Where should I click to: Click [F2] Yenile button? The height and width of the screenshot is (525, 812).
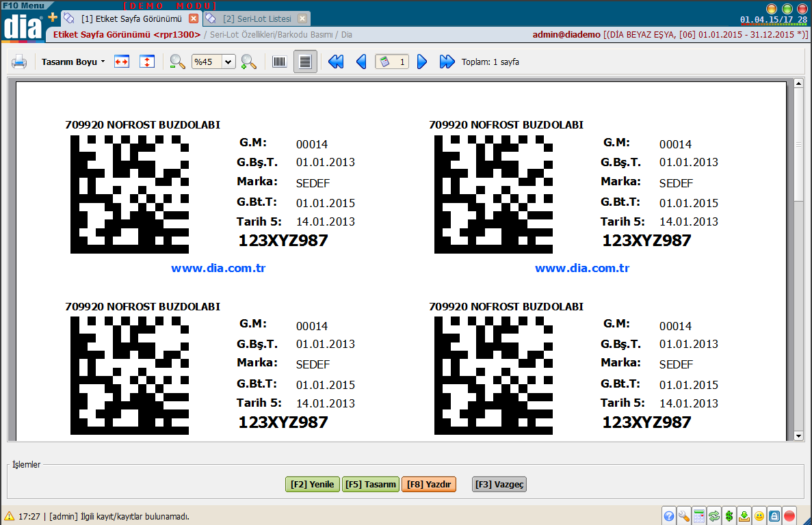pyautogui.click(x=312, y=485)
